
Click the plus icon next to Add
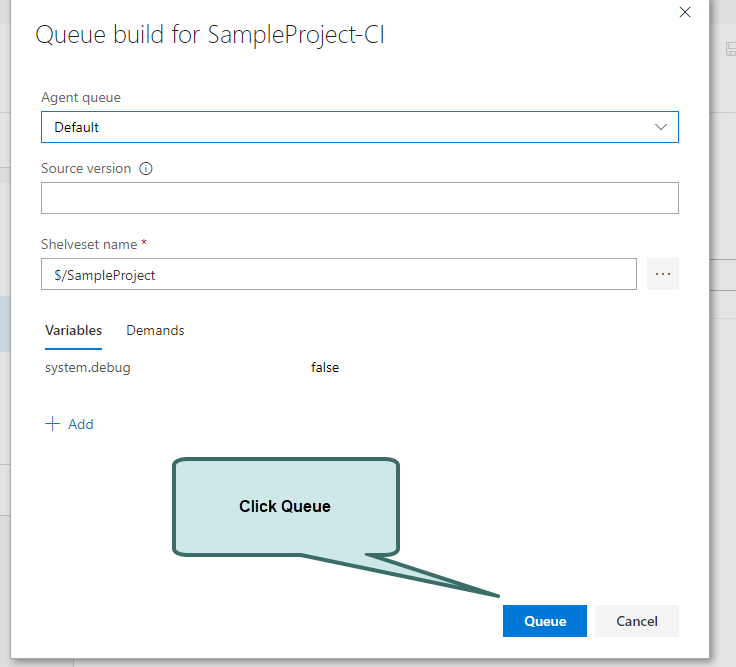coord(53,424)
